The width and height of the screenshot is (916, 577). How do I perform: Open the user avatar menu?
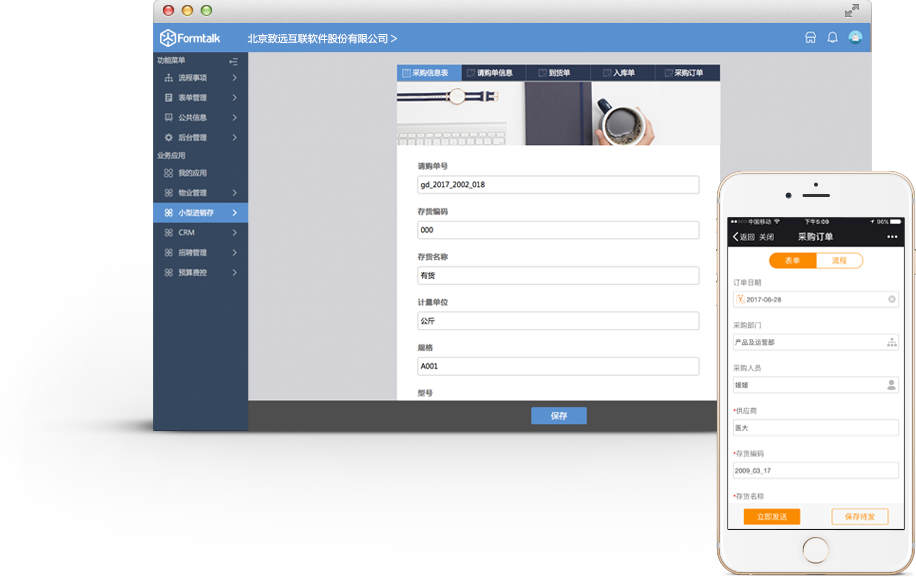point(855,37)
